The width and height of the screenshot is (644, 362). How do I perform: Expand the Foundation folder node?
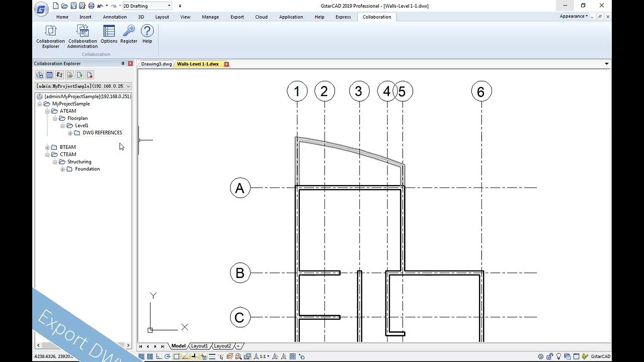tap(63, 169)
